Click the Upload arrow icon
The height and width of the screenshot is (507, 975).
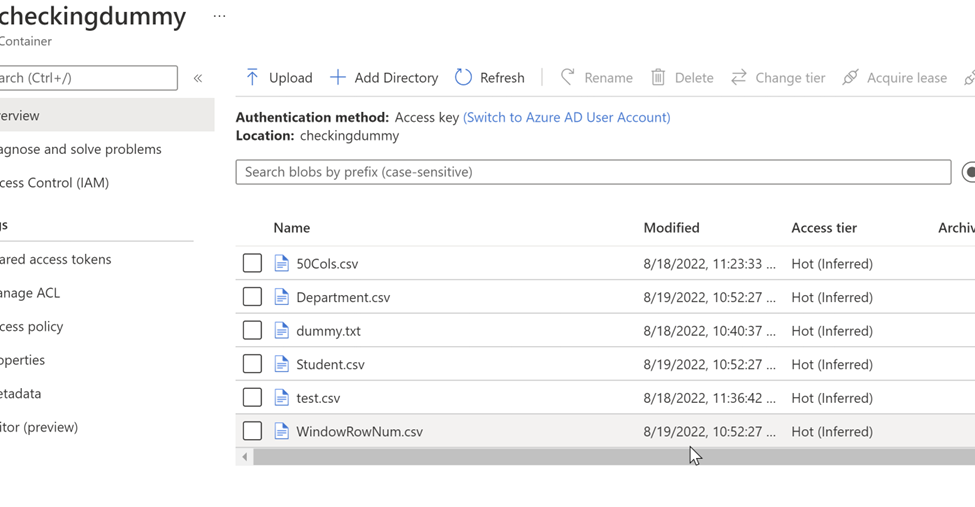[x=252, y=77]
